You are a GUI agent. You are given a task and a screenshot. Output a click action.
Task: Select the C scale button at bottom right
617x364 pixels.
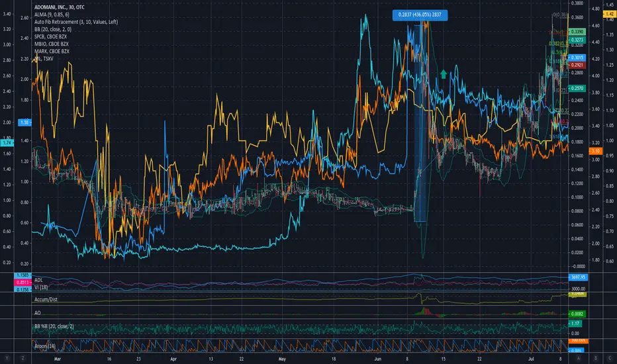coord(610,359)
